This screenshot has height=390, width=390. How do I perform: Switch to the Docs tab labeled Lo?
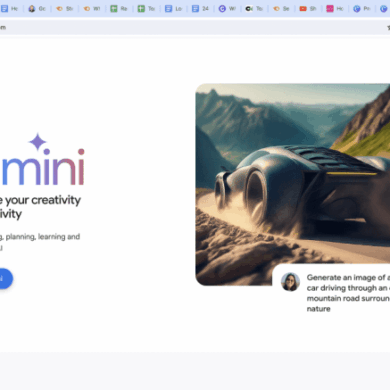[174, 9]
